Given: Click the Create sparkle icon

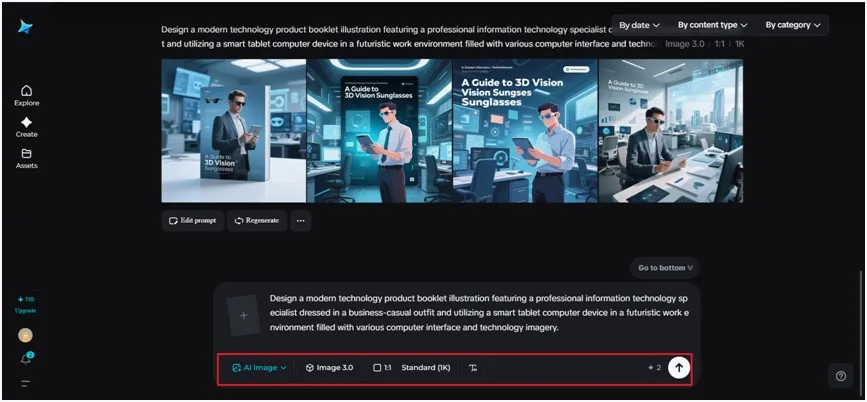Looking at the screenshot, I should 26,126.
